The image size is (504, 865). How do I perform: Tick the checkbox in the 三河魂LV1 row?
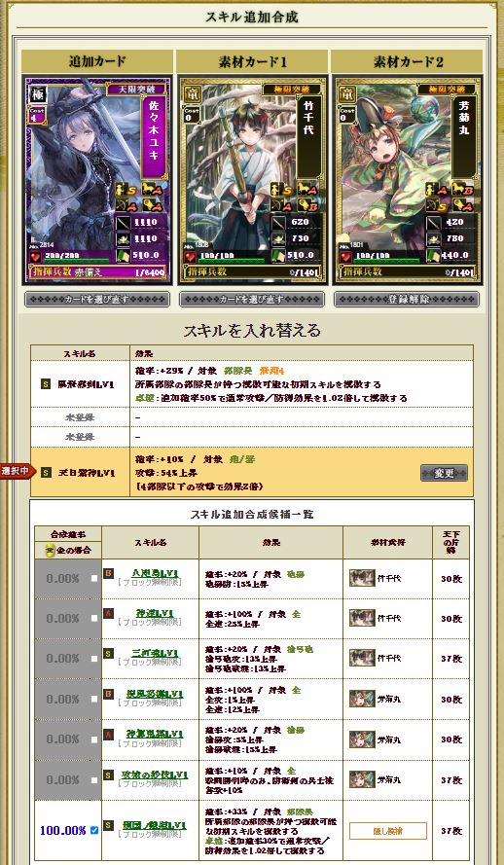[94, 658]
